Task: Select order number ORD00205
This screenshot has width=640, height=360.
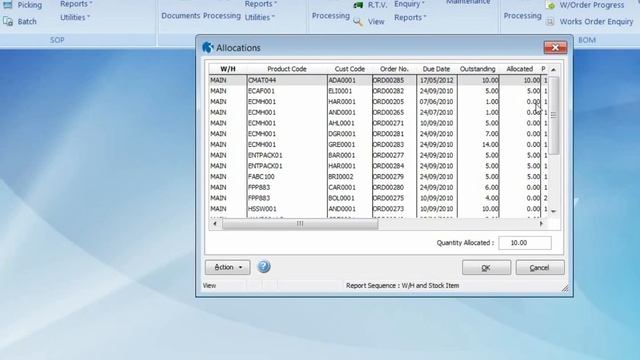Action: coord(394,102)
